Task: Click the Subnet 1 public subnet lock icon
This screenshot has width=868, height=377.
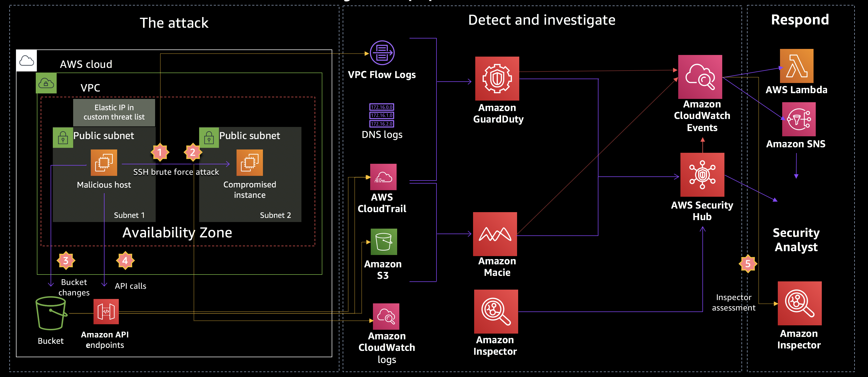Action: click(x=63, y=138)
